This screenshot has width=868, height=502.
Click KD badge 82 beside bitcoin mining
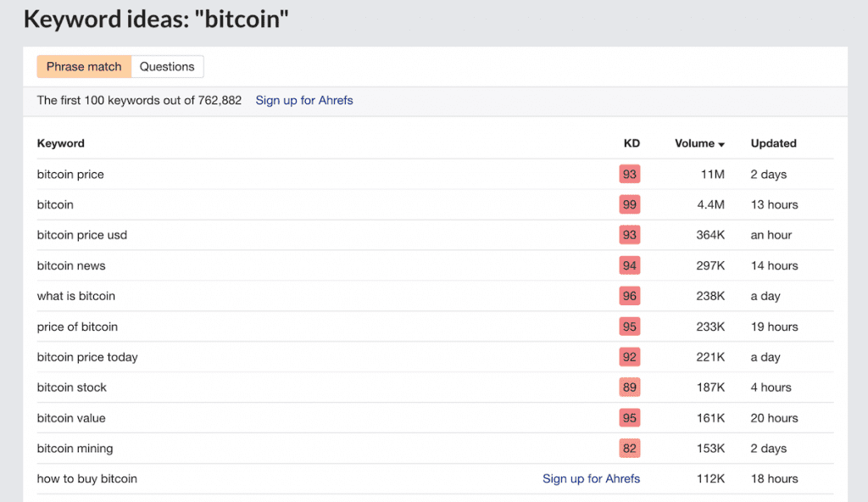click(x=630, y=448)
